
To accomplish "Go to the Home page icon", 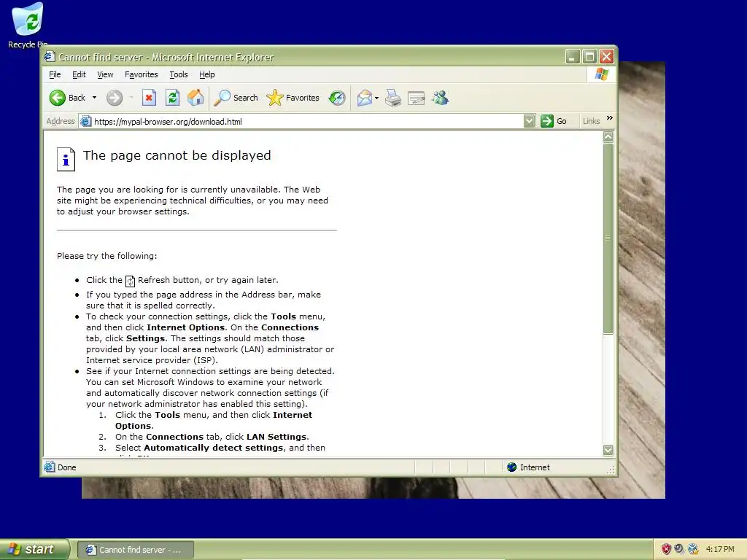I will point(196,98).
